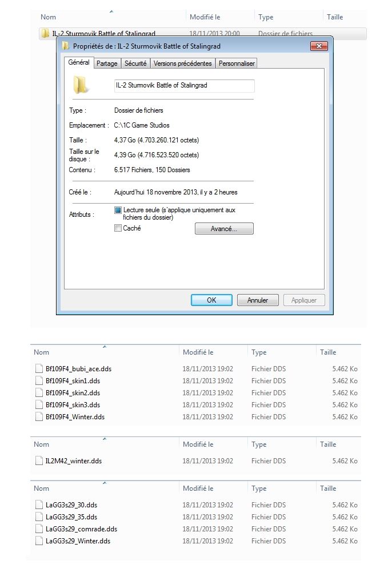Click the folder name text field
Viewport: 392px width, 572px height.
(184, 85)
